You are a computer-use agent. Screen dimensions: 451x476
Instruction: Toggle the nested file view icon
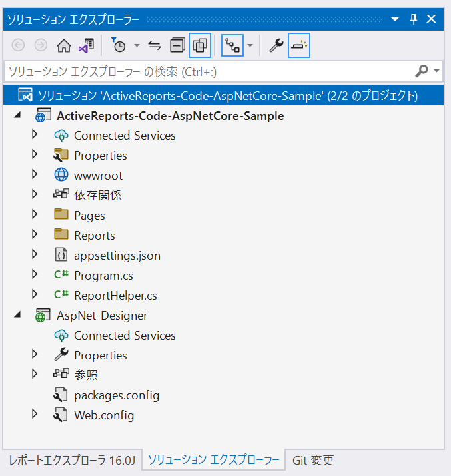pos(232,45)
